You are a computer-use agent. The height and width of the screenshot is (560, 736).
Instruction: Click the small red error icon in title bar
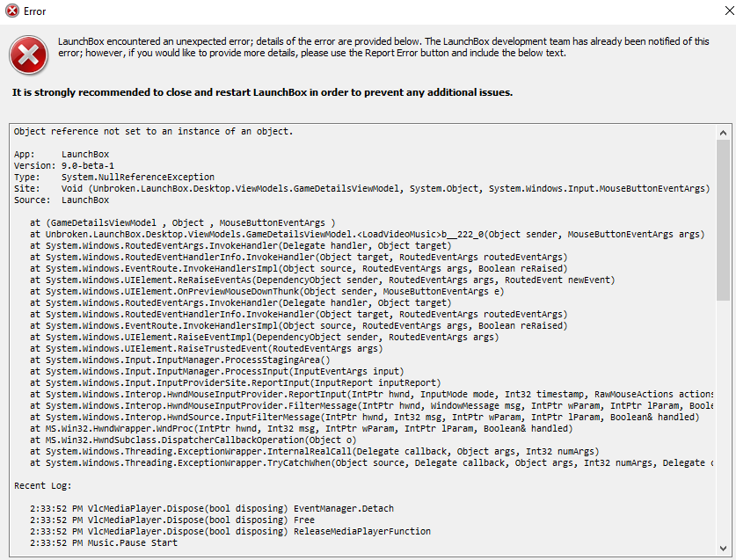click(x=12, y=11)
